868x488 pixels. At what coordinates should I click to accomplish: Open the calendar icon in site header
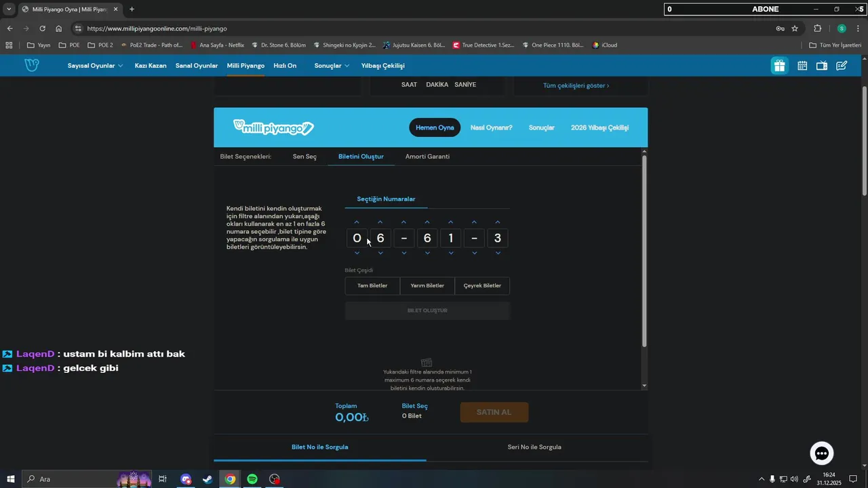coord(802,66)
